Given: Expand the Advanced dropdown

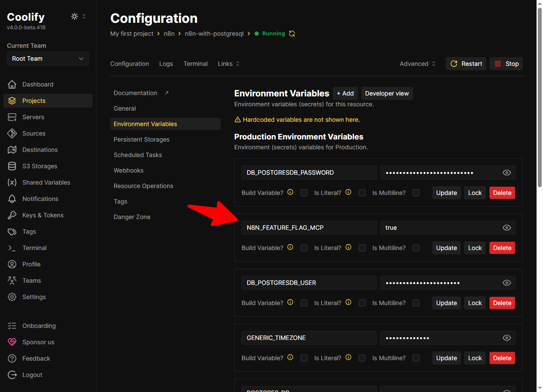Looking at the screenshot, I should (418, 64).
